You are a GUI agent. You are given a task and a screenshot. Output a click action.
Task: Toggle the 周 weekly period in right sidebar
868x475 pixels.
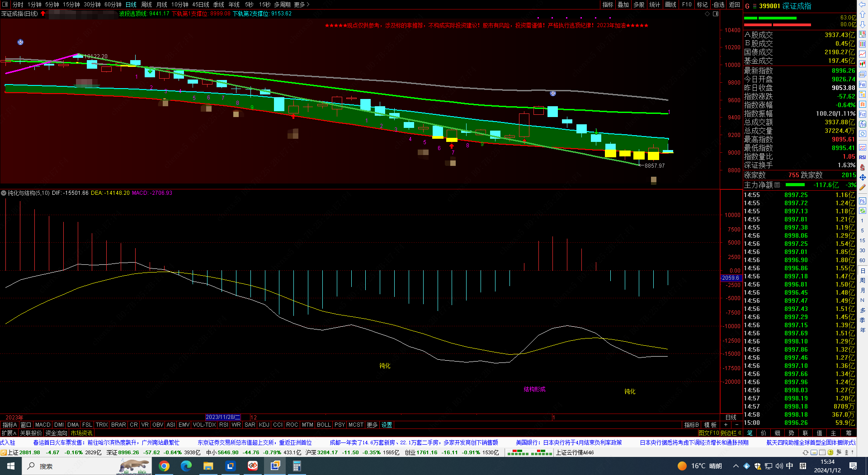(863, 280)
